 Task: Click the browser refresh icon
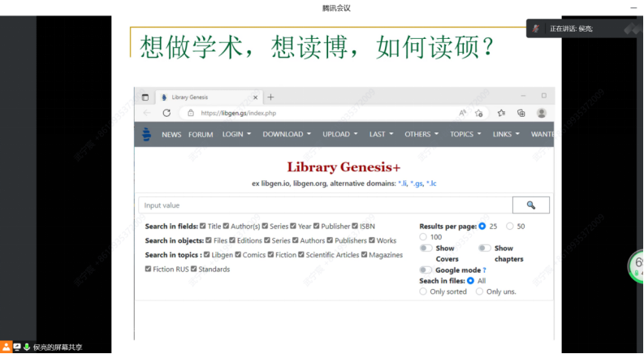coord(166,113)
